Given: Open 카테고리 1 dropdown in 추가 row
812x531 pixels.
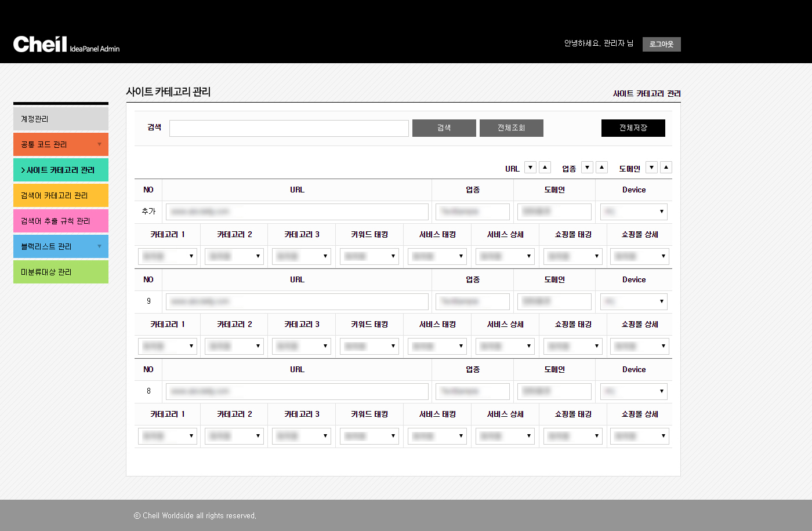Looking at the screenshot, I should click(168, 256).
